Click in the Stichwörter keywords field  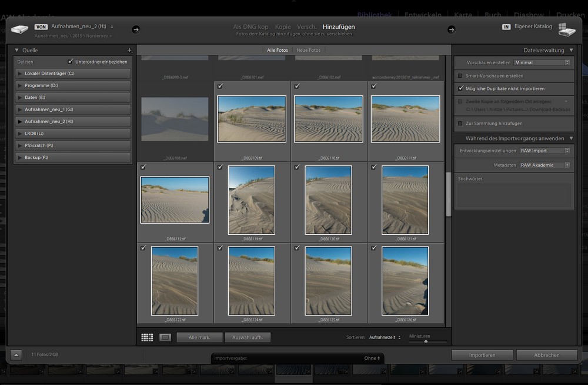click(514, 195)
